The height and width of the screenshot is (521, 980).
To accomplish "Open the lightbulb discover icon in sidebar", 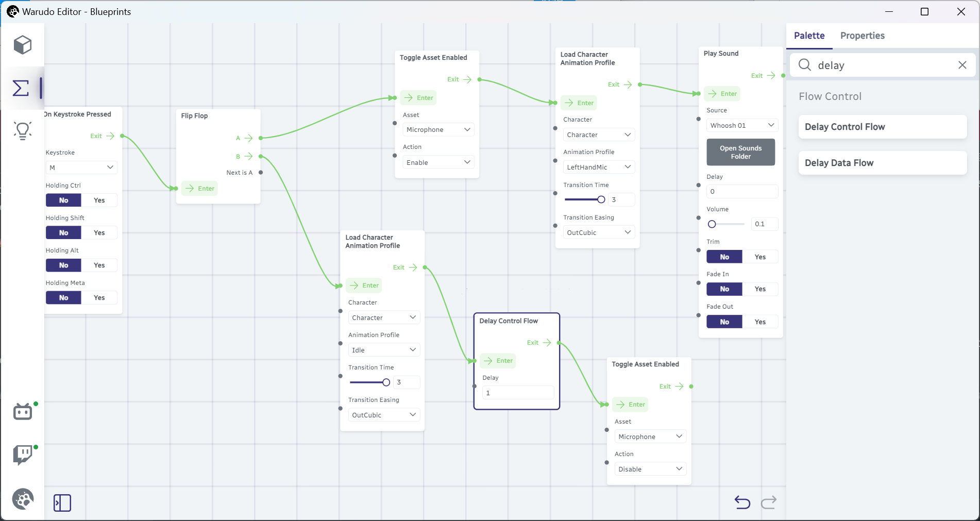I will tap(23, 130).
